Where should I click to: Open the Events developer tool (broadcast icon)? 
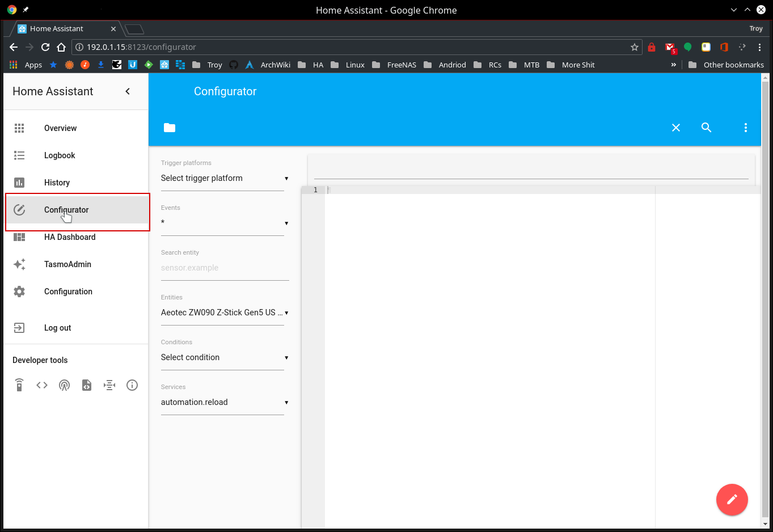[x=65, y=385]
